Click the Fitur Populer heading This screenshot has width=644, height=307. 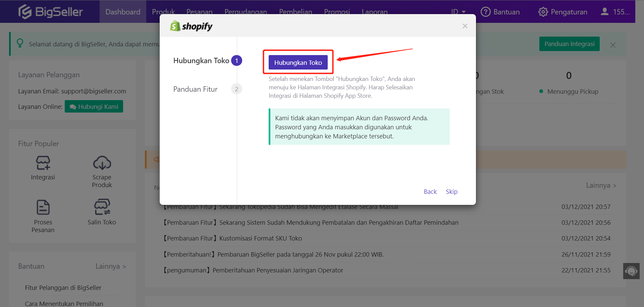click(39, 144)
